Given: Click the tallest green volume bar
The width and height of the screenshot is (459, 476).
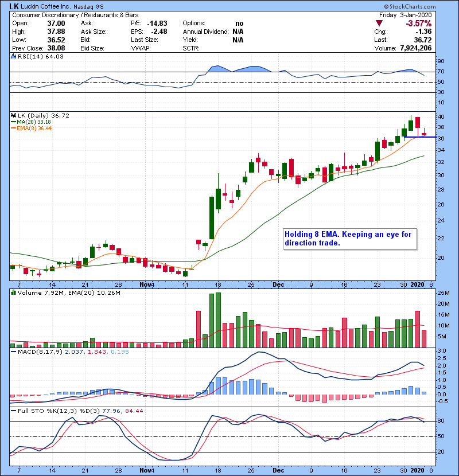Looking at the screenshot, I should (x=219, y=320).
